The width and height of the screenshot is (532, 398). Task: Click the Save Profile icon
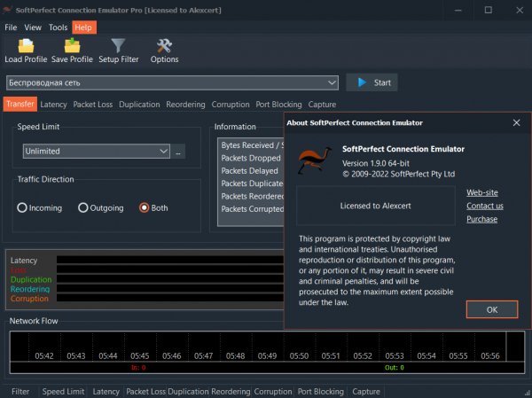tap(72, 46)
